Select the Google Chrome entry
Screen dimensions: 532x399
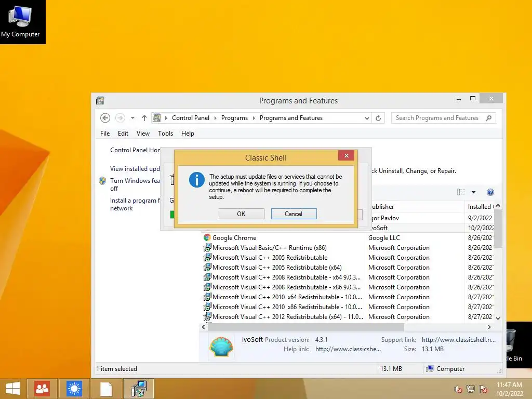(234, 238)
